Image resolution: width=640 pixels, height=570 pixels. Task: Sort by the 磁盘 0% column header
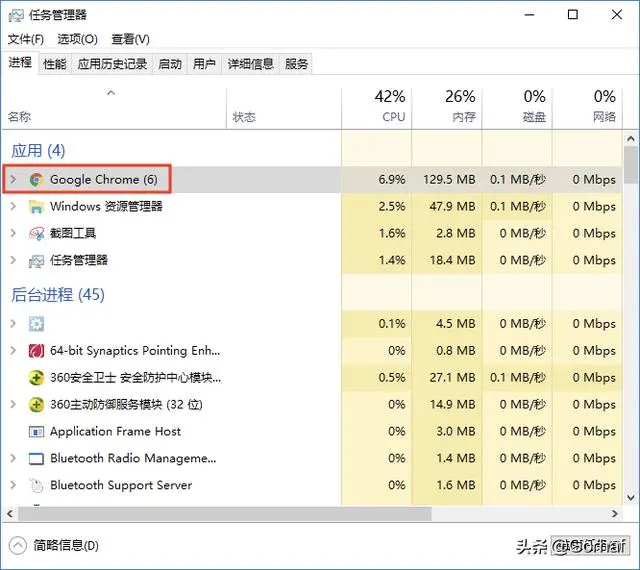point(517,108)
